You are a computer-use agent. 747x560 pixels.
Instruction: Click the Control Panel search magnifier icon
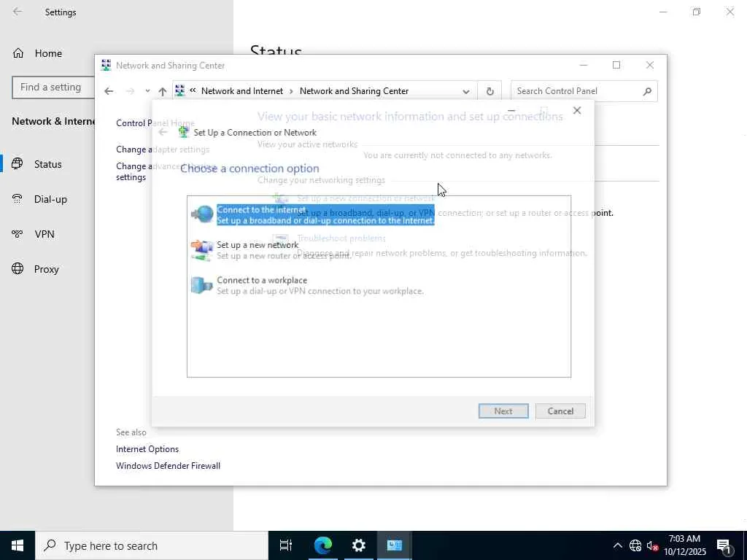pyautogui.click(x=647, y=91)
